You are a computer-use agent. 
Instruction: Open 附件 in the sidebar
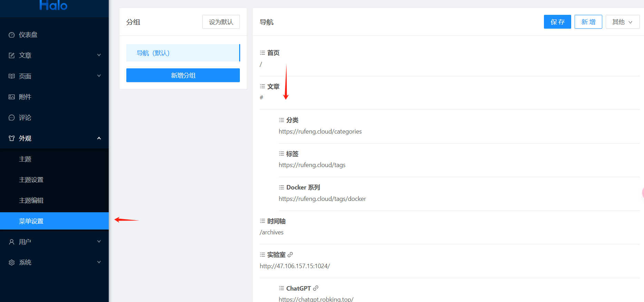[x=54, y=97]
